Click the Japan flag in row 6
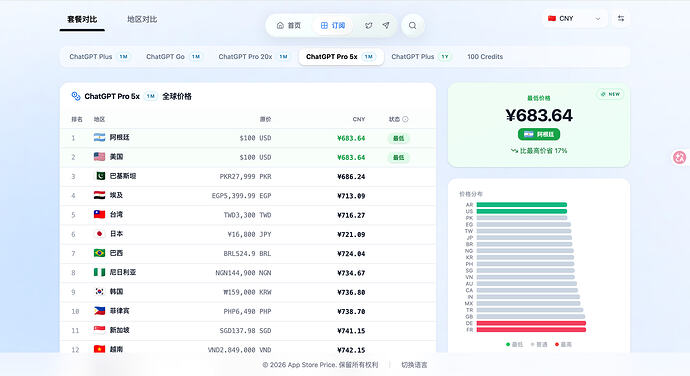Screen dimensions: 690x376 99,234
